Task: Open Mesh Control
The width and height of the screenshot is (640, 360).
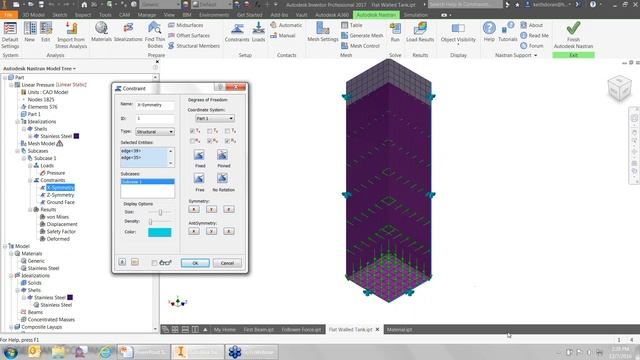Action: [360, 46]
